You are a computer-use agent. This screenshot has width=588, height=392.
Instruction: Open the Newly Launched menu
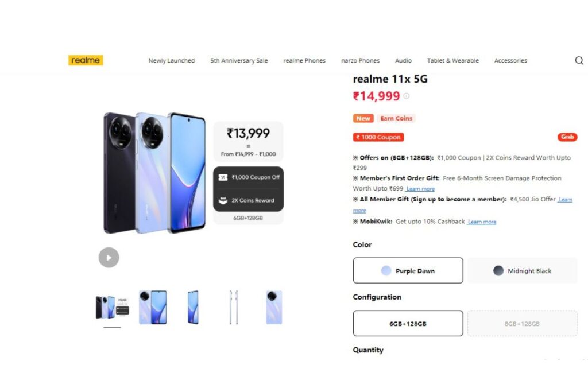[171, 61]
